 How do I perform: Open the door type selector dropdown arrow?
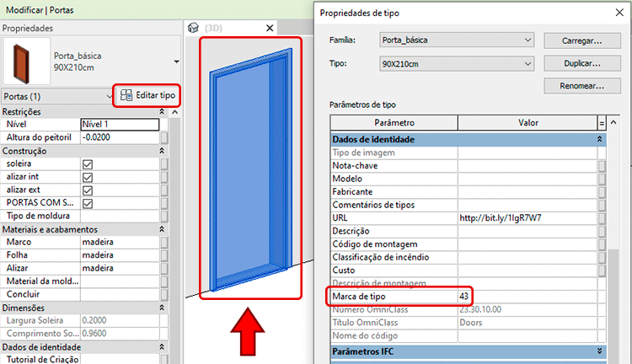pos(176,62)
